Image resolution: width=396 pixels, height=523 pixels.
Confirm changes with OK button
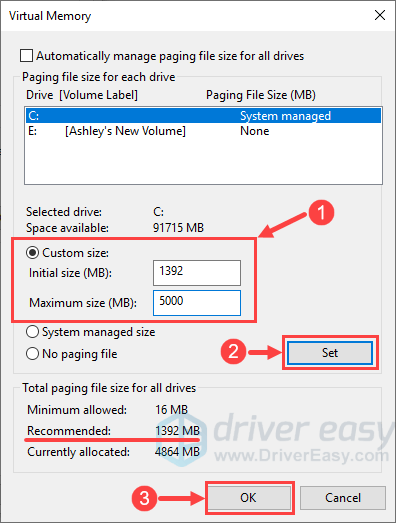click(x=249, y=498)
